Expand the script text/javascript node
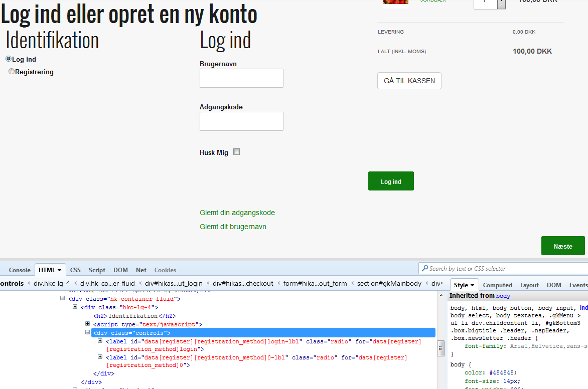The width and height of the screenshot is (588, 389). (87, 323)
